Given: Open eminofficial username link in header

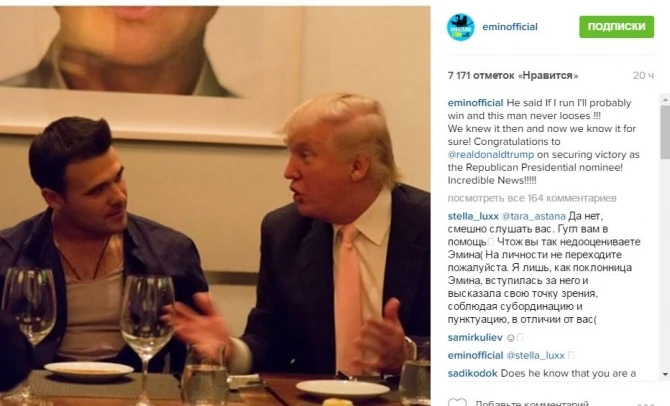Looking at the screenshot, I should point(510,26).
